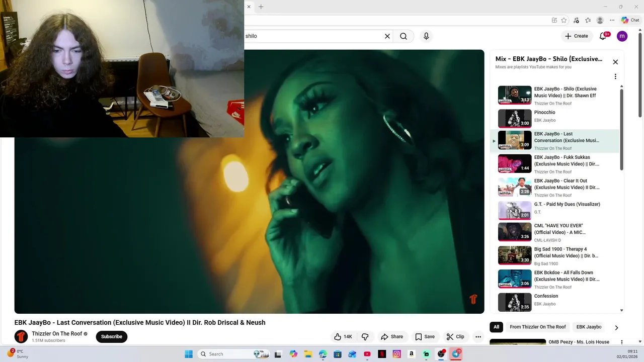Open the Mix playlist three-dot options menu

[x=615, y=77]
